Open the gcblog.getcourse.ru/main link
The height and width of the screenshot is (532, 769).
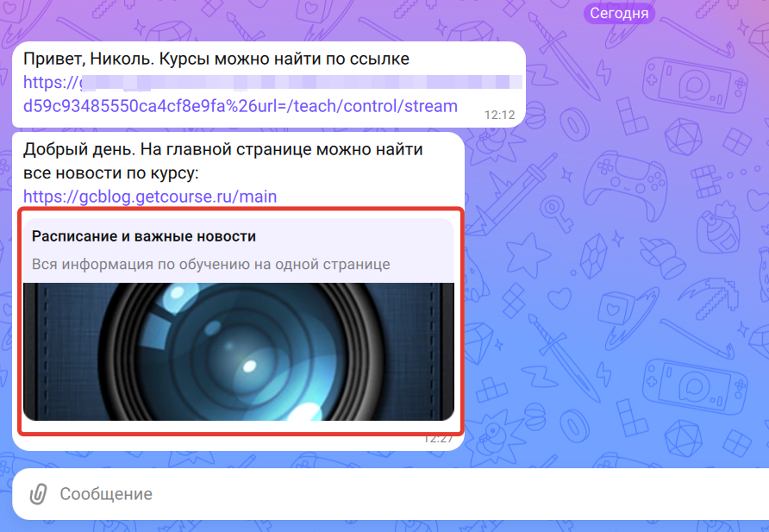(x=150, y=197)
